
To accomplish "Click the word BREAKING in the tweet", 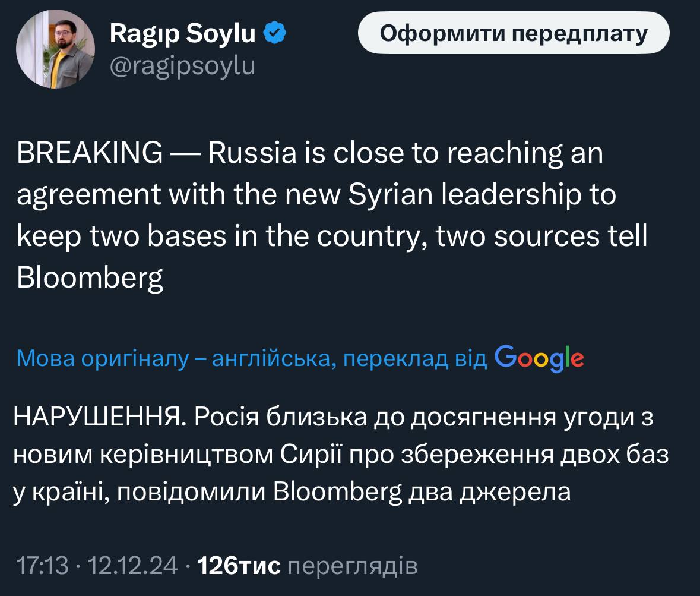I will (89, 153).
